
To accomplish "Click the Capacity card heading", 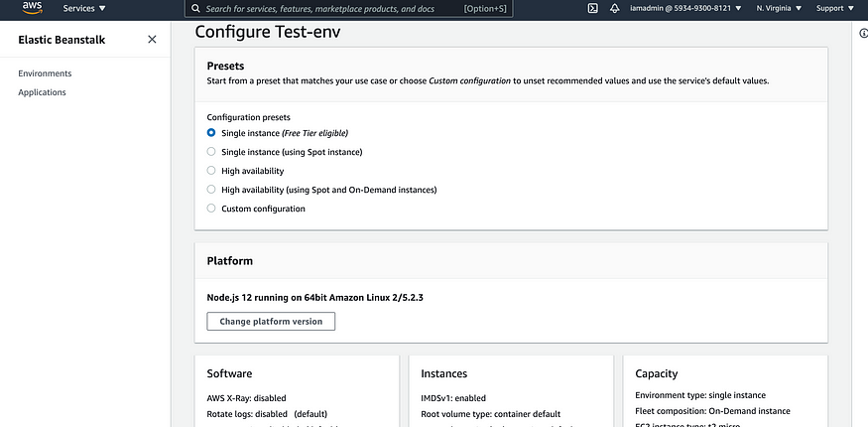I will point(657,373).
